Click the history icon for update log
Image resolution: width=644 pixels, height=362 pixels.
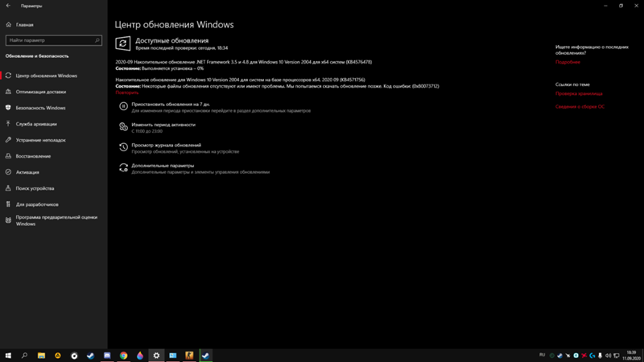123,147
